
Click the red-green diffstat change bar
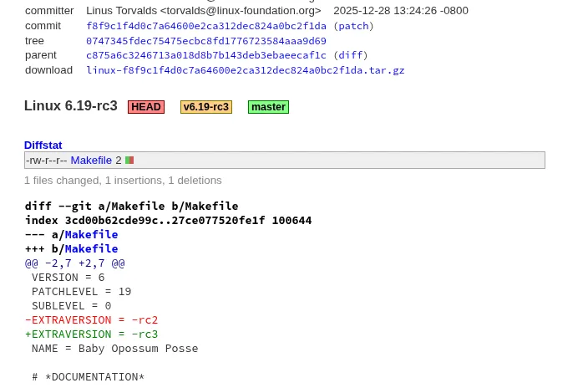[x=129, y=160]
